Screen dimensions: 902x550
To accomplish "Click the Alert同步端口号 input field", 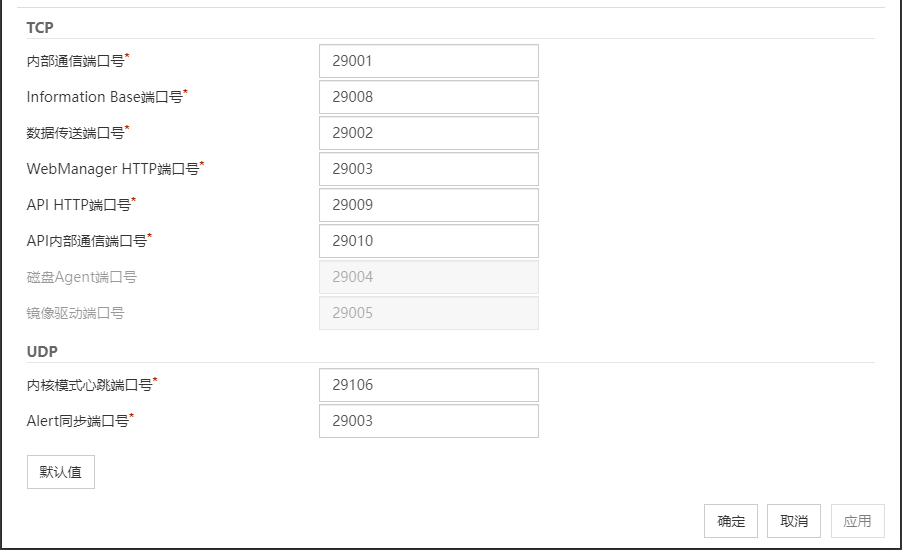I will (428, 421).
